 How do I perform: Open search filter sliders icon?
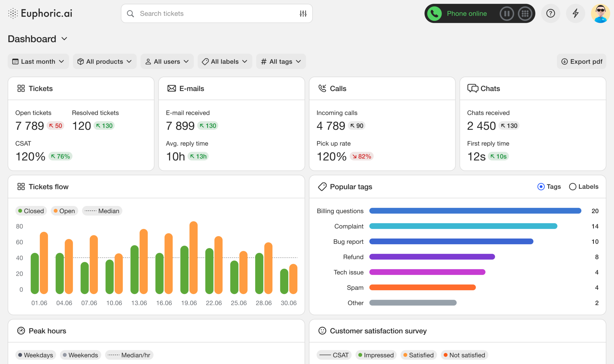pos(303,14)
